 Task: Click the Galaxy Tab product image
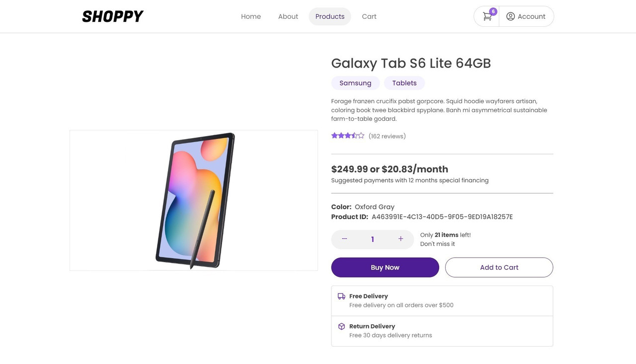194,200
